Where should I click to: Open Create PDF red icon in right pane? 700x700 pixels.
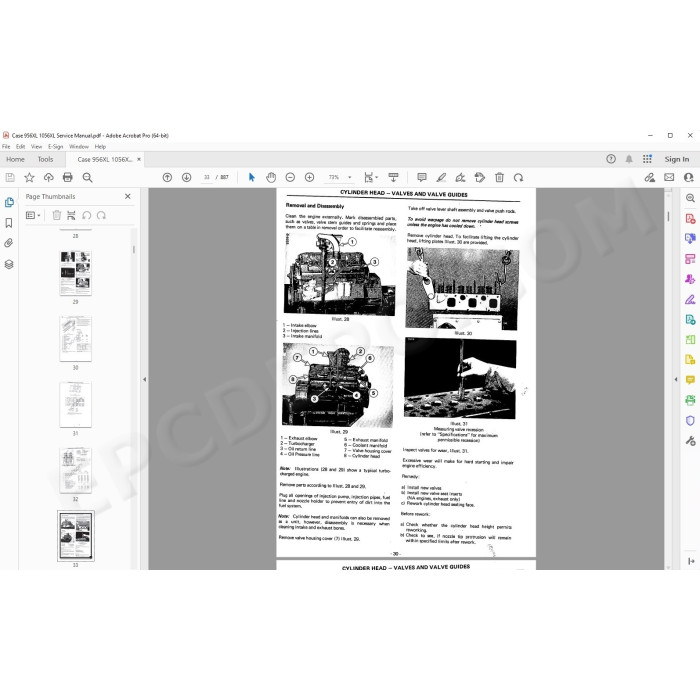(691, 218)
